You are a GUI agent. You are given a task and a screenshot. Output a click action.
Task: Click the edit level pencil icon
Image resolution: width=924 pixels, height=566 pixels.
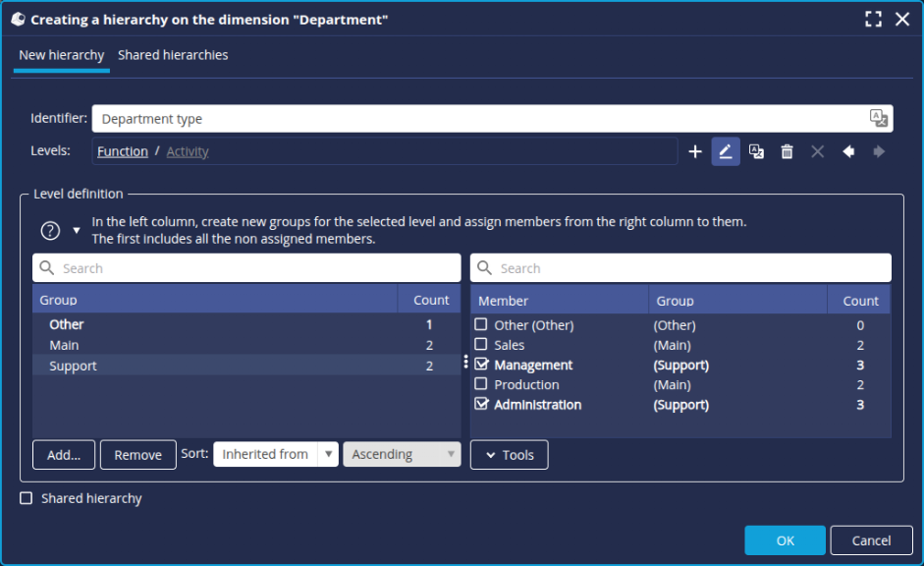click(726, 151)
